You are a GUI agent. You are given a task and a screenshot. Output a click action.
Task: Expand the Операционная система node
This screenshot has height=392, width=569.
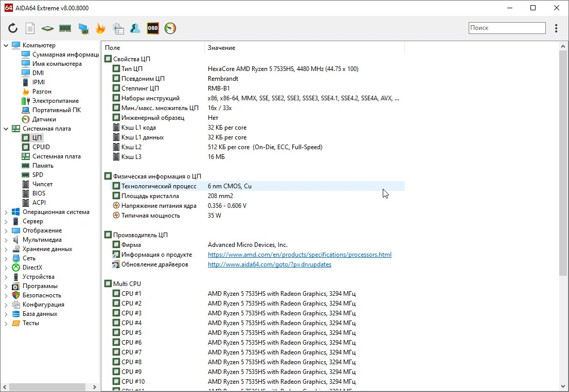point(6,212)
